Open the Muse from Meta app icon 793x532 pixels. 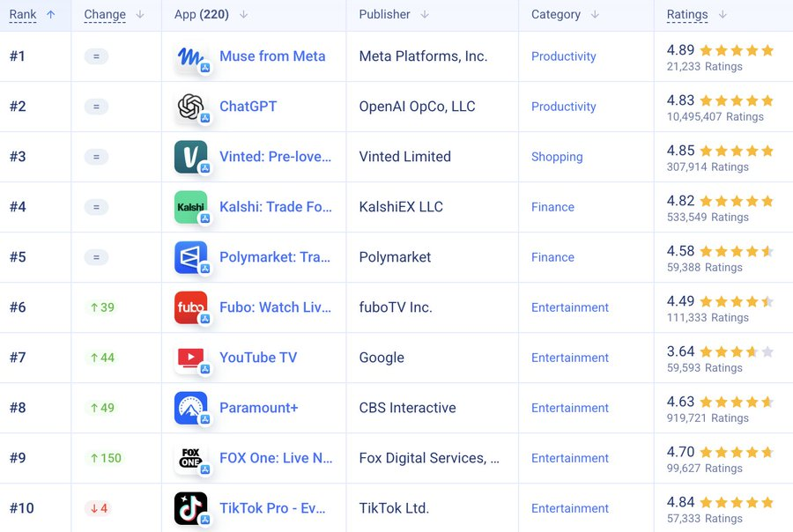190,56
